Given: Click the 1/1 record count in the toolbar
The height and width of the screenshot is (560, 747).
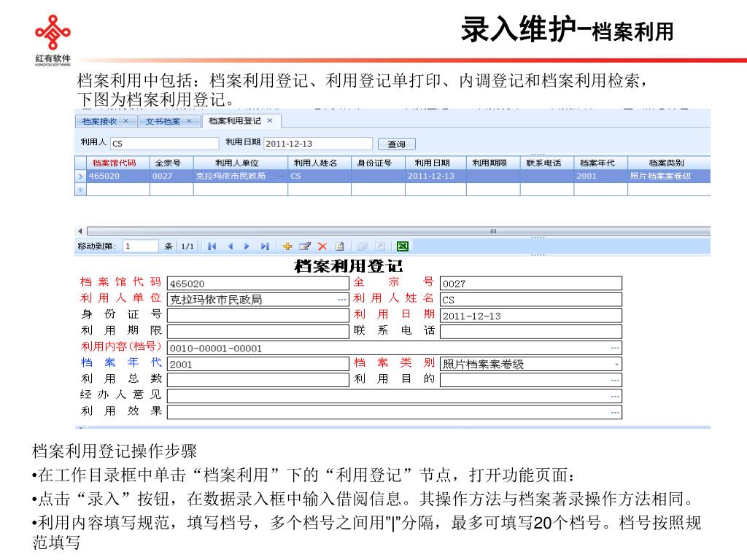Looking at the screenshot, I should [187, 246].
